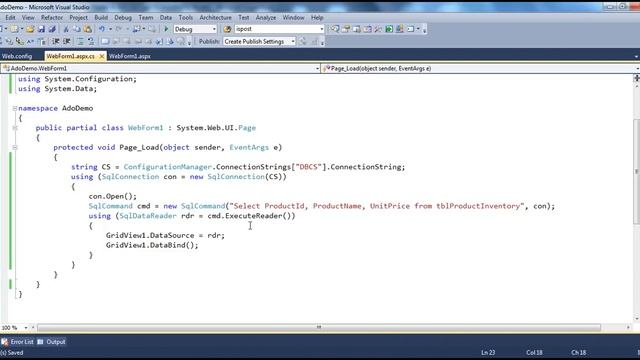The height and width of the screenshot is (360, 640).
Task: Click the Copy toolbar icon
Action: 77,29
